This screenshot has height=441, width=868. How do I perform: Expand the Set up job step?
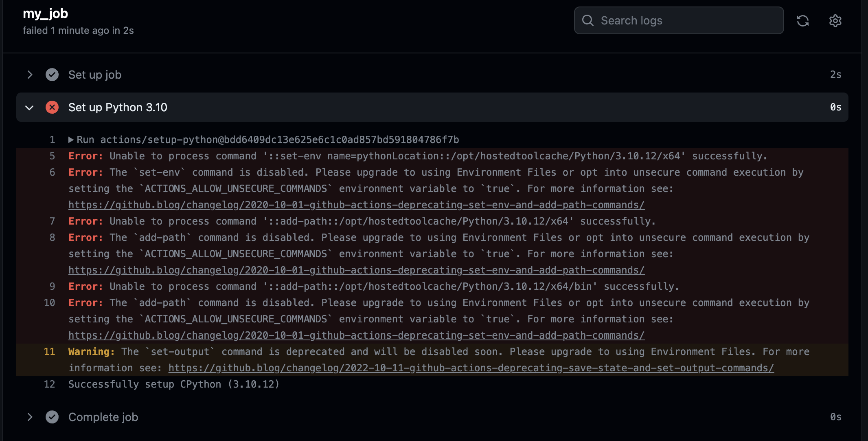(x=30, y=75)
